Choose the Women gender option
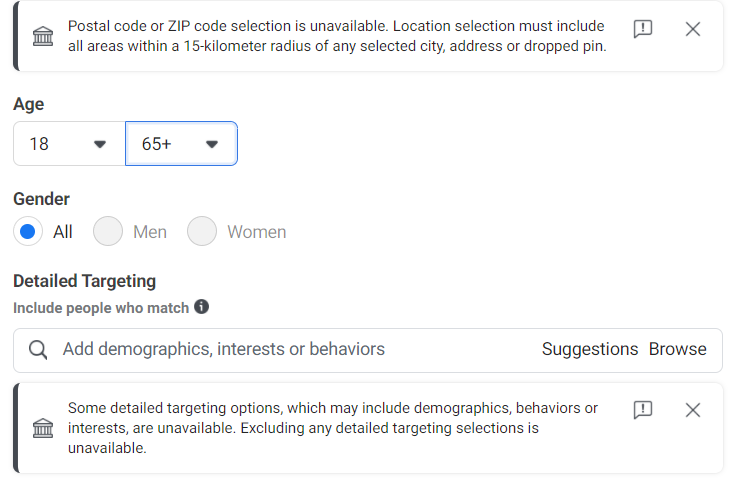 pos(202,232)
